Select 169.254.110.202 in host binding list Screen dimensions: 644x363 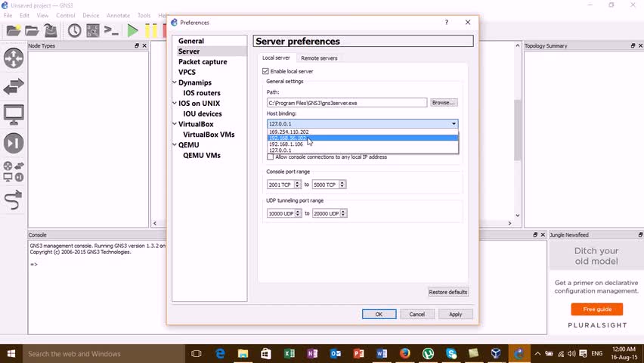pos(363,132)
